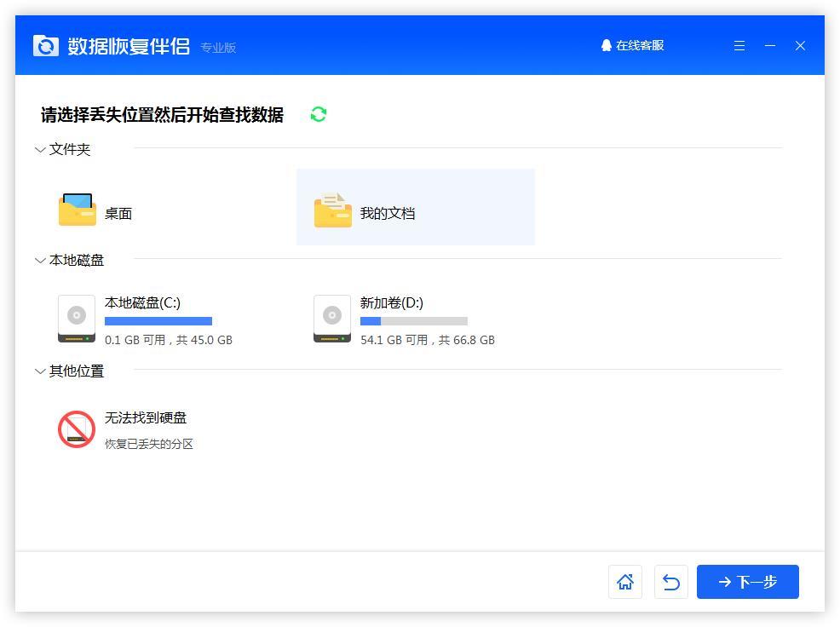Click the refresh icon to rescan locations
Screen dimensions: 840x627
(317, 114)
